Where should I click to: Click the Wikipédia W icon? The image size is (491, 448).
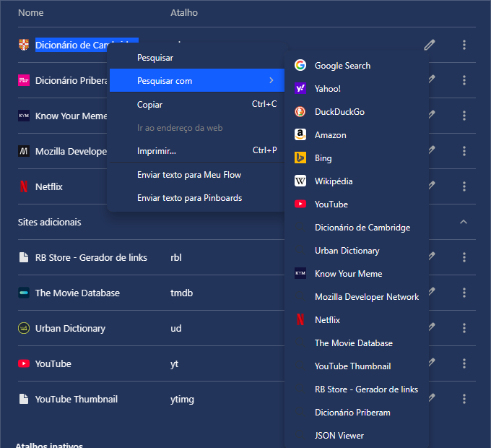(x=300, y=181)
